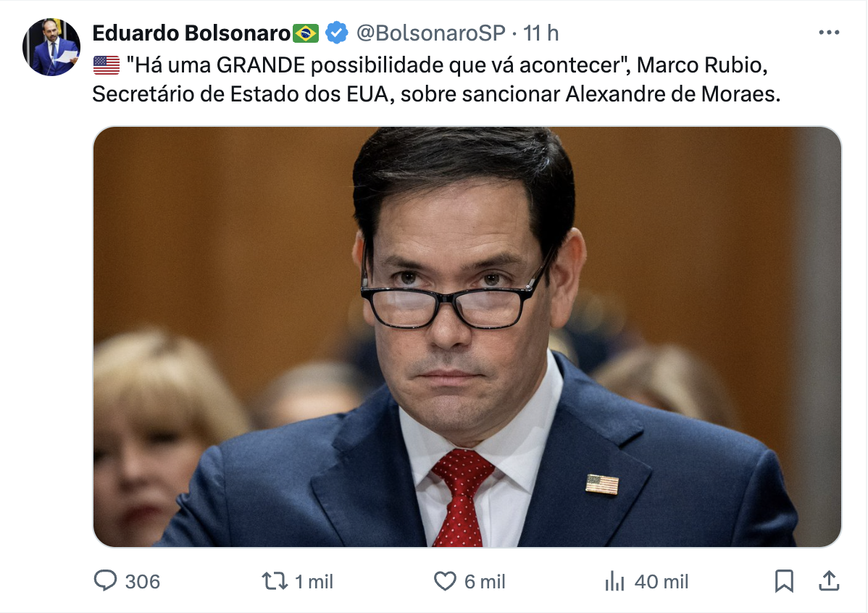The image size is (868, 613).
Task: Open the three-dot more options menu
Action: click(x=829, y=33)
